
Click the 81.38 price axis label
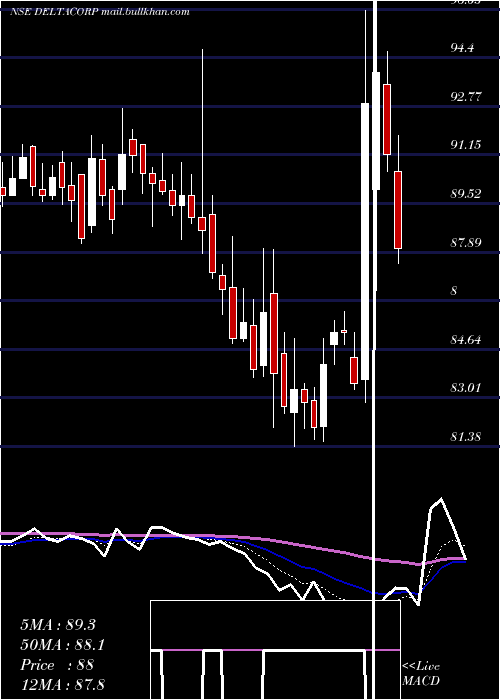(466, 437)
